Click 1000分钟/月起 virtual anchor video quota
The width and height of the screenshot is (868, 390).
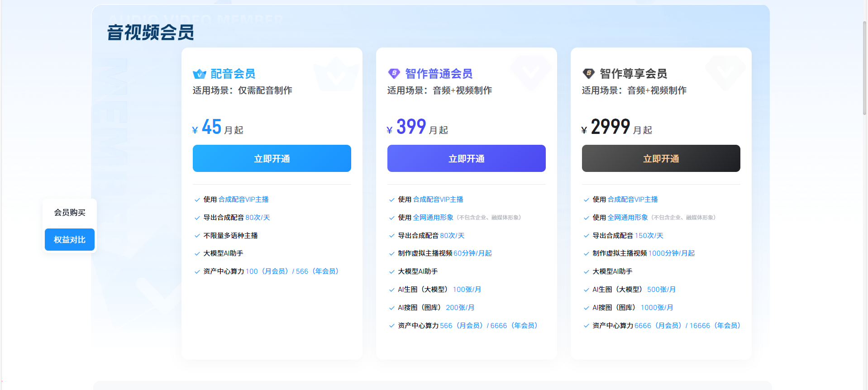[672, 253]
